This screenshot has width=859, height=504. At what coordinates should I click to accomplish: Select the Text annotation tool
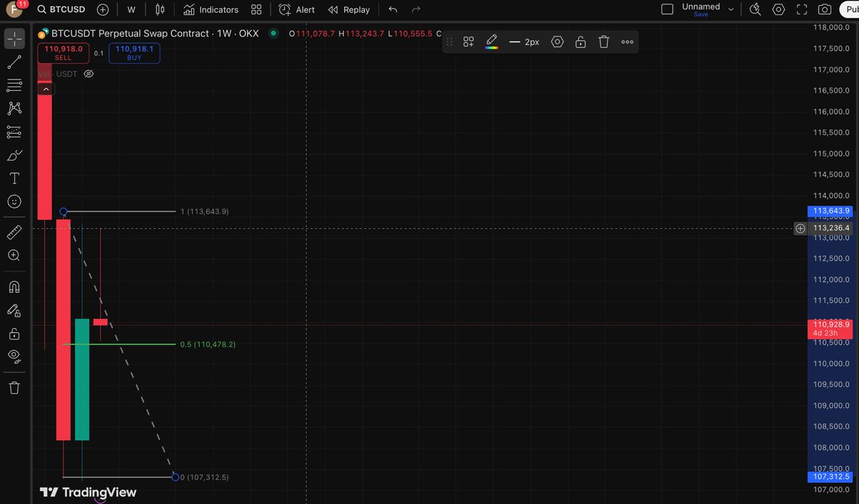click(x=14, y=178)
